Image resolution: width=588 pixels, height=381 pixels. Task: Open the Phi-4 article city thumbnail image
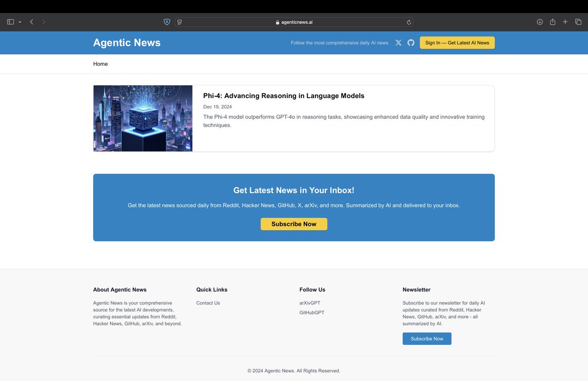[x=143, y=118]
